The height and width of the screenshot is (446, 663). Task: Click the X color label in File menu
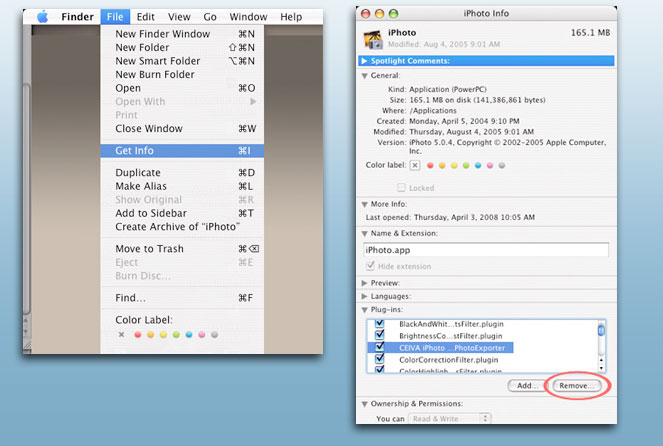tap(121, 334)
